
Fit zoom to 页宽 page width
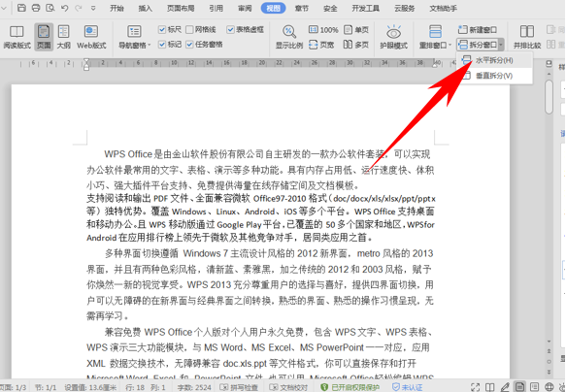click(x=321, y=45)
